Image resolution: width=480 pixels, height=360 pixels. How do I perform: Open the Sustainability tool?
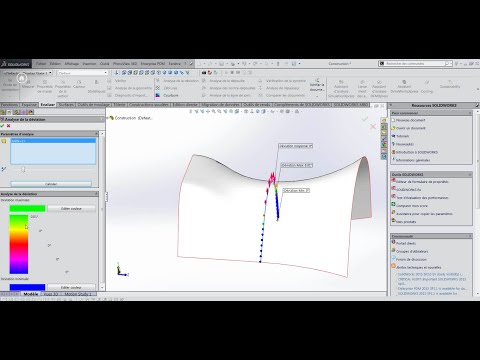point(450,84)
